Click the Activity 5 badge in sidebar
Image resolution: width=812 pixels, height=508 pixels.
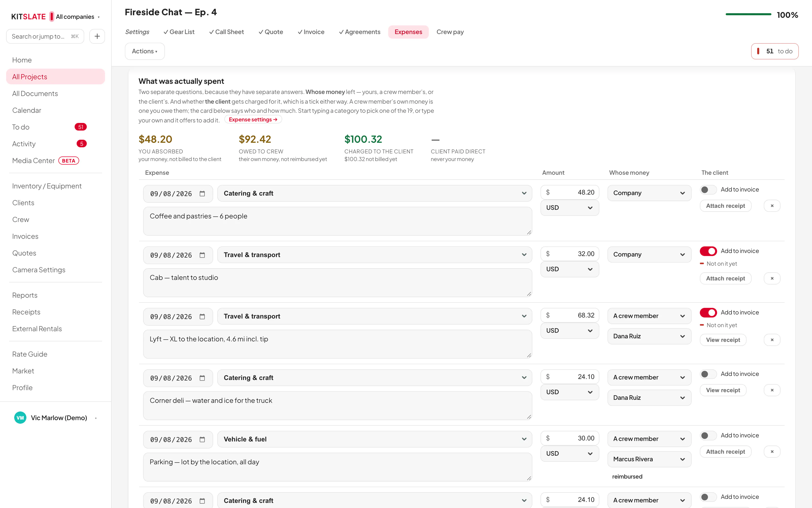coord(81,144)
